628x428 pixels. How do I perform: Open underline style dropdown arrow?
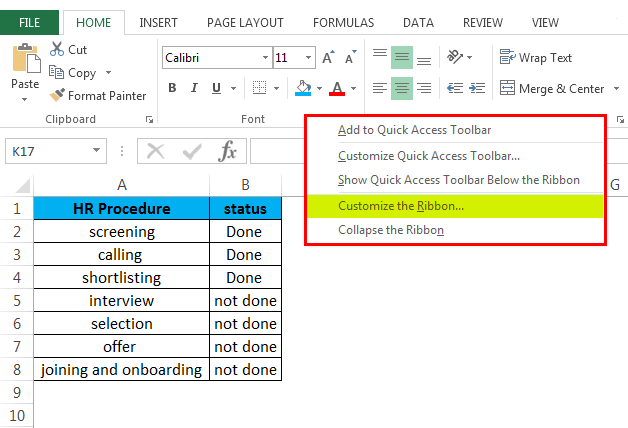pyautogui.click(x=233, y=88)
